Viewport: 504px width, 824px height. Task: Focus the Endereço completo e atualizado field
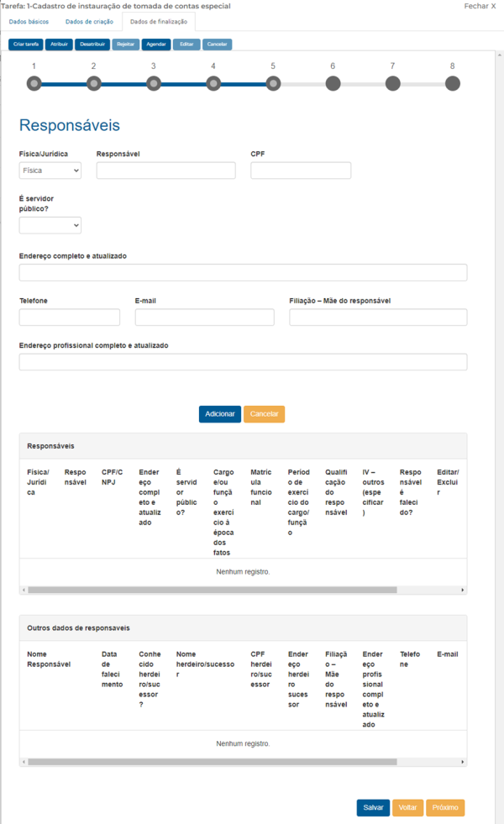pos(243,273)
